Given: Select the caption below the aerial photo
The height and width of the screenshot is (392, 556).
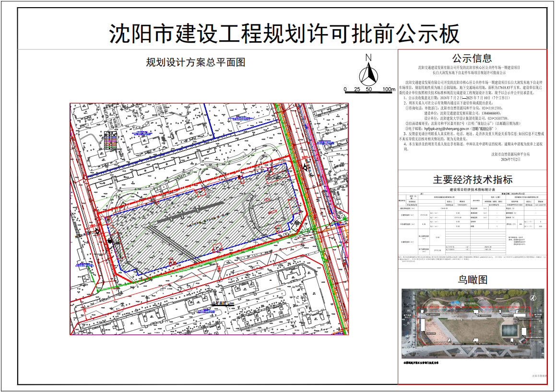Looking at the screenshot, I should point(421,363).
